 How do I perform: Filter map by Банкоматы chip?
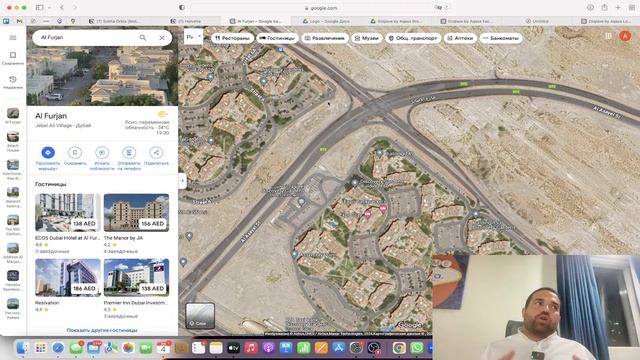pyautogui.click(x=501, y=38)
